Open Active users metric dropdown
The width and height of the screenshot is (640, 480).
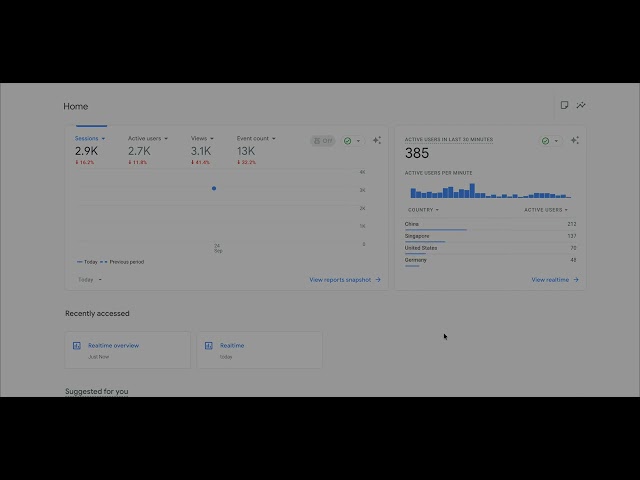coord(148,138)
